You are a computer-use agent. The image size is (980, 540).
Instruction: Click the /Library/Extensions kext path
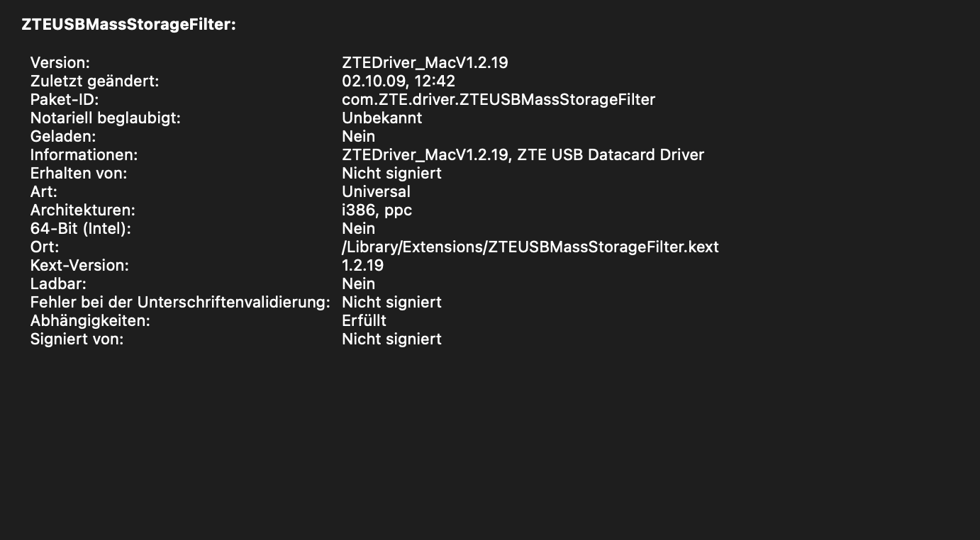530,247
